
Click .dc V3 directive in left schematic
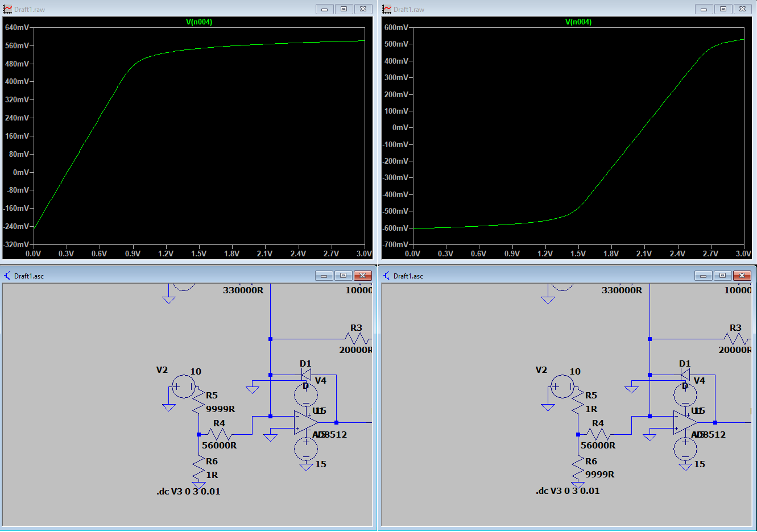click(188, 491)
